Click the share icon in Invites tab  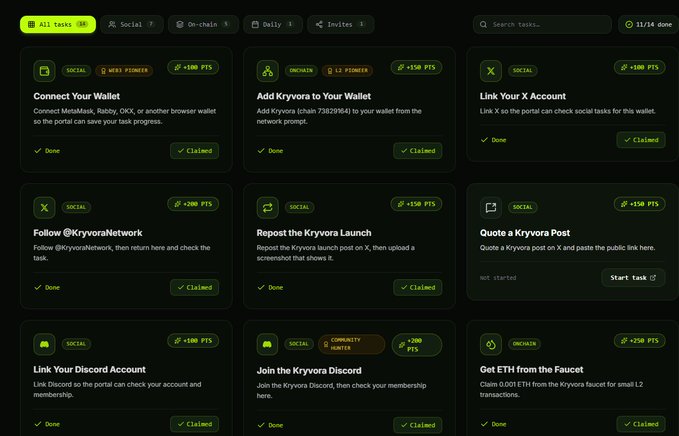click(319, 25)
